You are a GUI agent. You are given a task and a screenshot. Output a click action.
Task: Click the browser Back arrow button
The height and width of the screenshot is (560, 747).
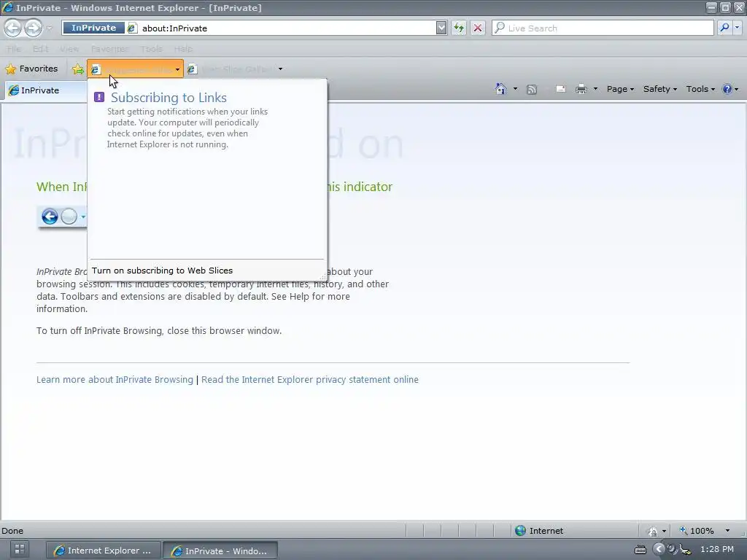coord(13,28)
